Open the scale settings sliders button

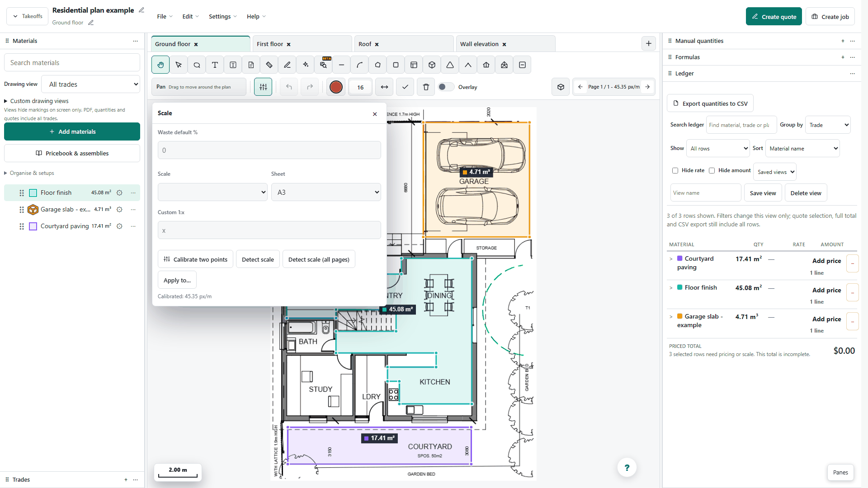(263, 87)
